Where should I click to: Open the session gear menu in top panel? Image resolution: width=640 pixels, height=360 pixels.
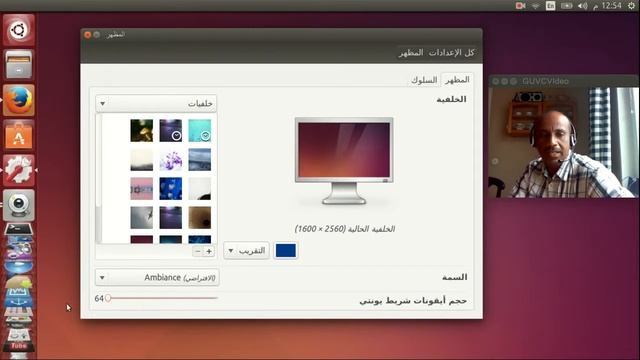[631, 6]
